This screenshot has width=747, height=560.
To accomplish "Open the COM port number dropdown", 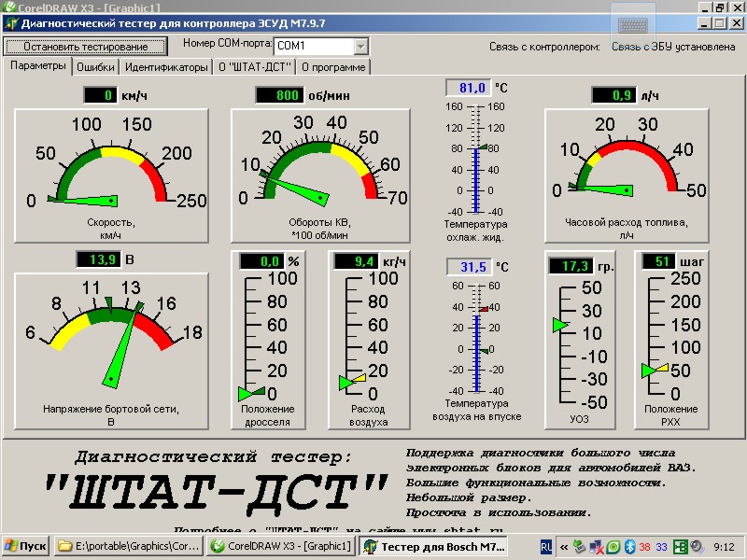I will tap(360, 46).
